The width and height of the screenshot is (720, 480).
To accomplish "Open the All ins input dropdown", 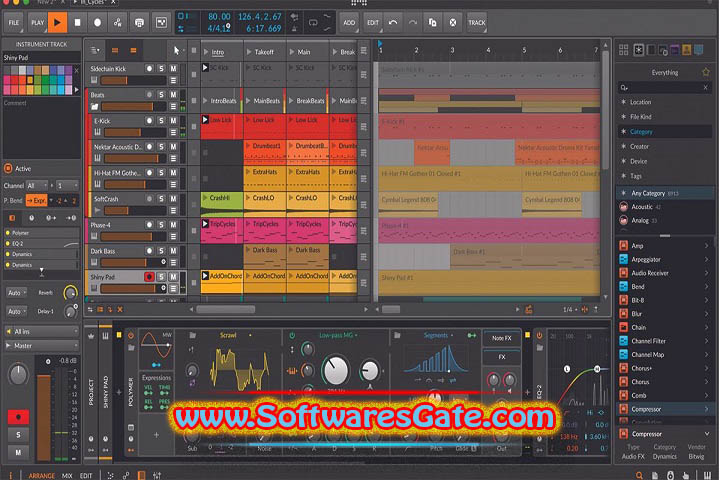I will click(x=41, y=331).
